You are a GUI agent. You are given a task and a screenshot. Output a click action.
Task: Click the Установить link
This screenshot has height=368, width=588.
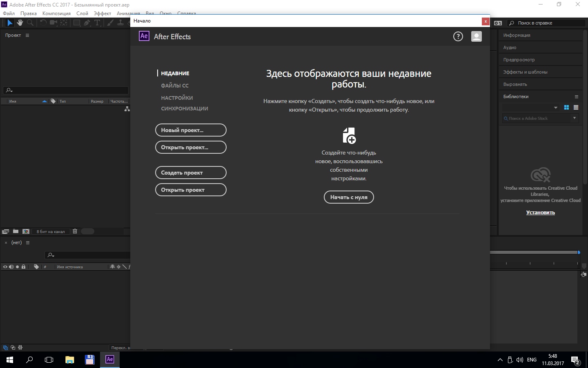coord(540,213)
